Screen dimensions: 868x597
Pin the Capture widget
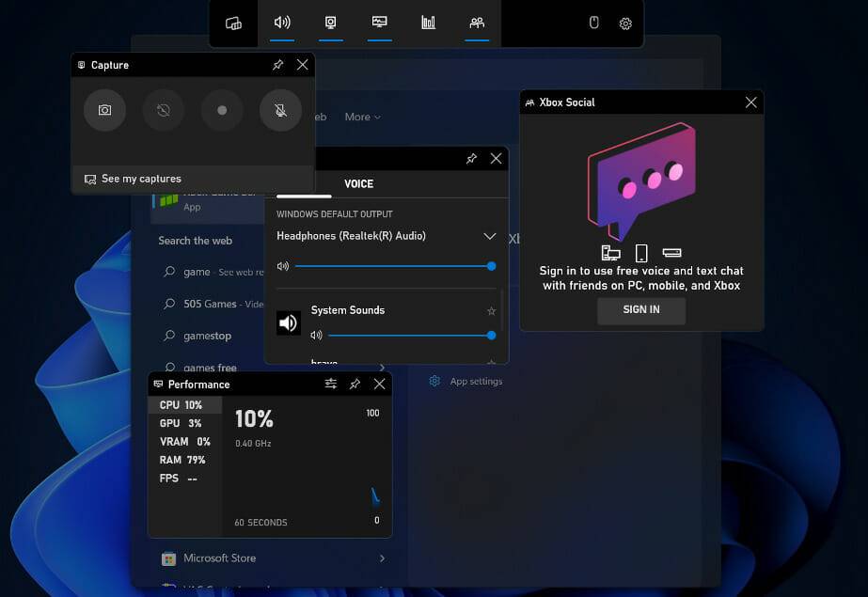tap(277, 65)
